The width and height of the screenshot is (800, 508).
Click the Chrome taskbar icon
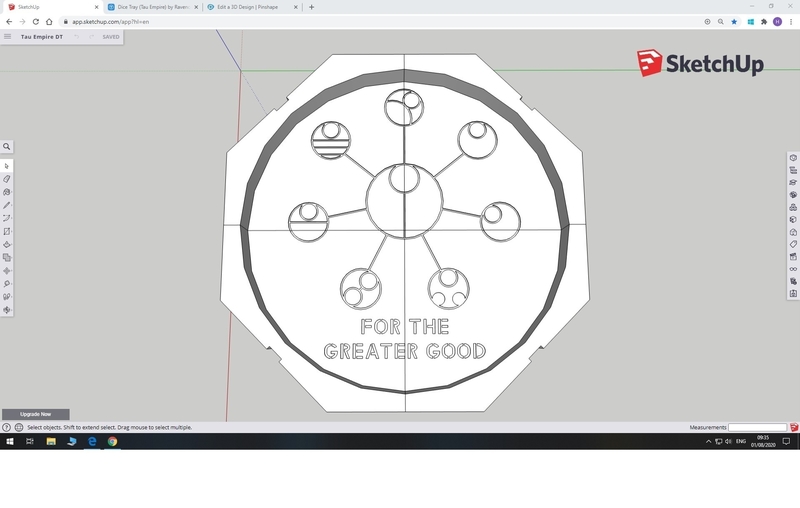(x=112, y=441)
